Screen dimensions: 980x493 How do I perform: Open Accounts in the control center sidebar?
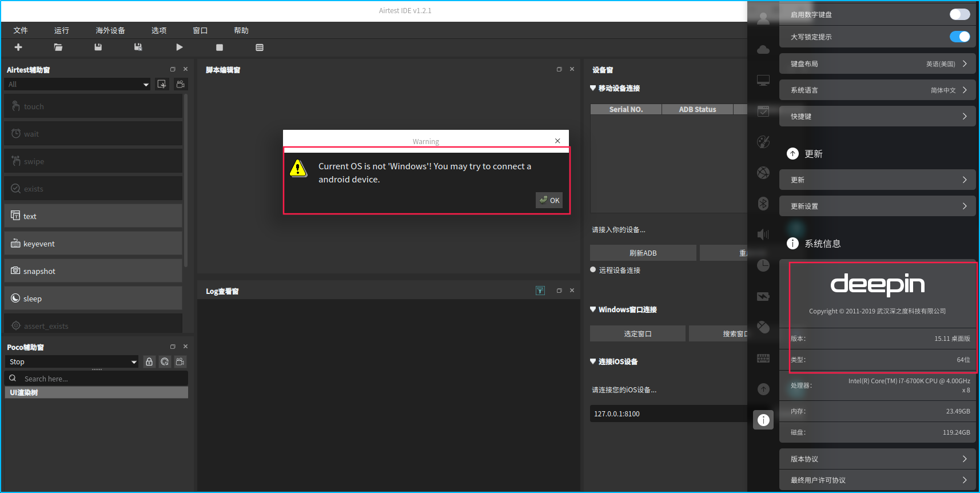[x=763, y=18]
